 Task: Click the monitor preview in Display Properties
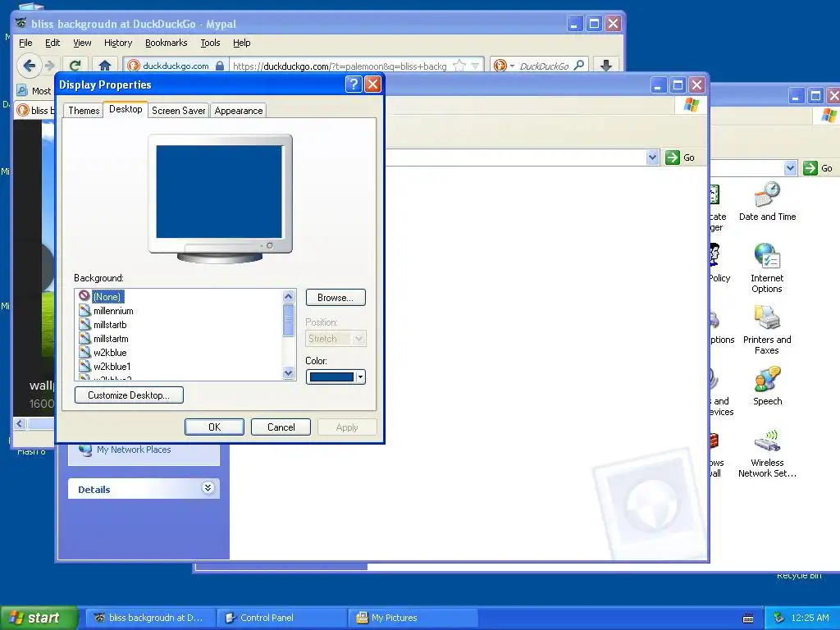(x=220, y=199)
